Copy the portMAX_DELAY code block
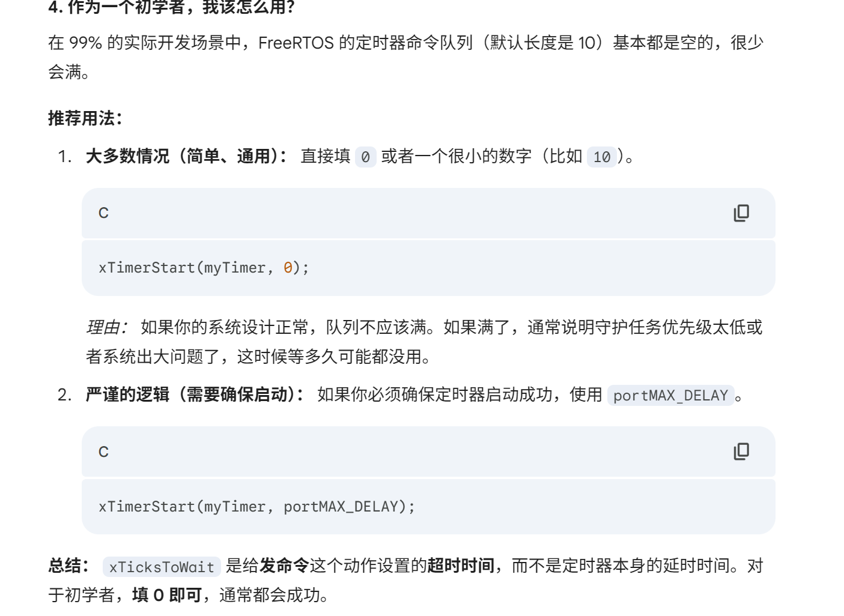This screenshot has height=616, width=844. [x=741, y=451]
